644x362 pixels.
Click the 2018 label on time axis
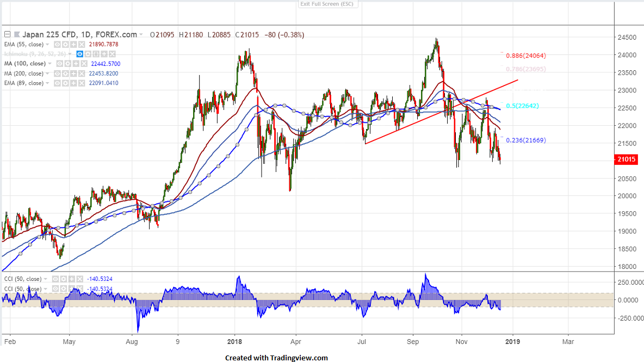pos(235,341)
